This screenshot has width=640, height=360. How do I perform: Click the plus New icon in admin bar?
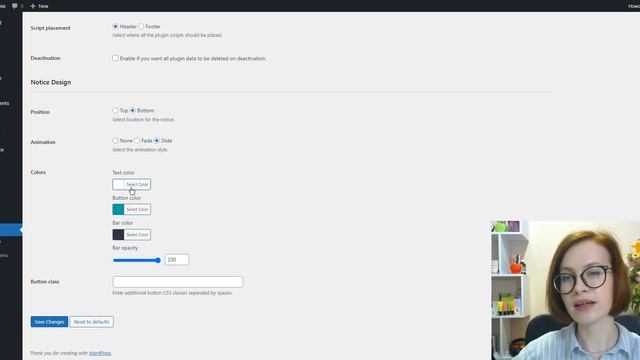[x=33, y=6]
